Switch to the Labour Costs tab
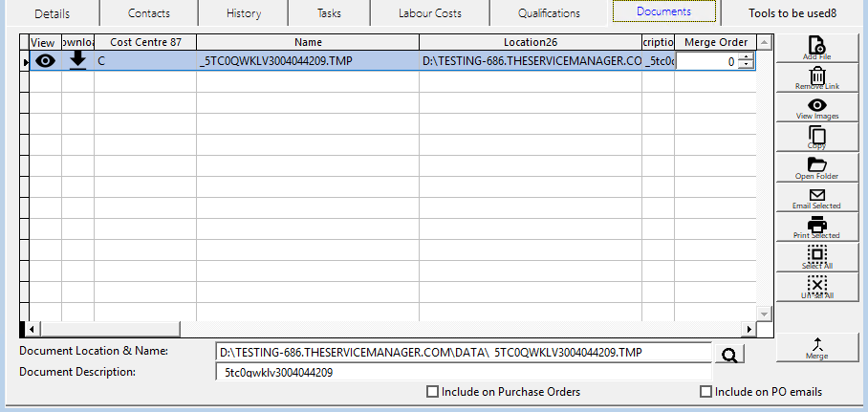This screenshot has height=412, width=868. pos(429,13)
